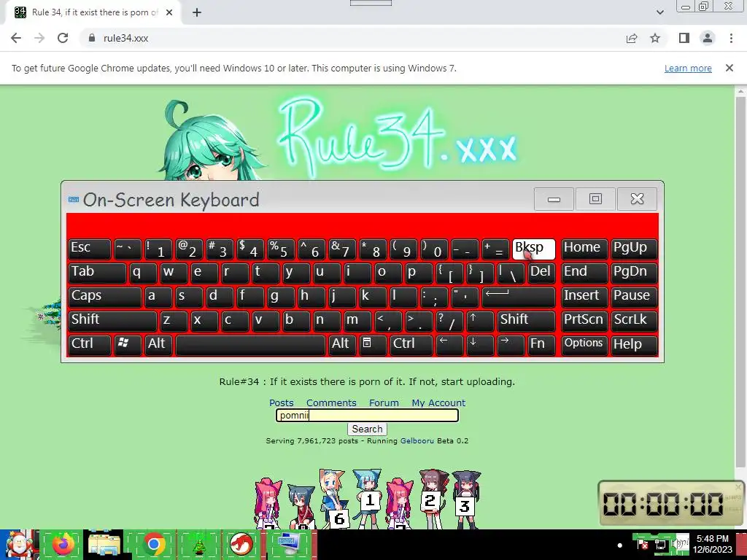The image size is (747, 560).
Task: Open File Explorer from the taskbar
Action: tap(105, 544)
